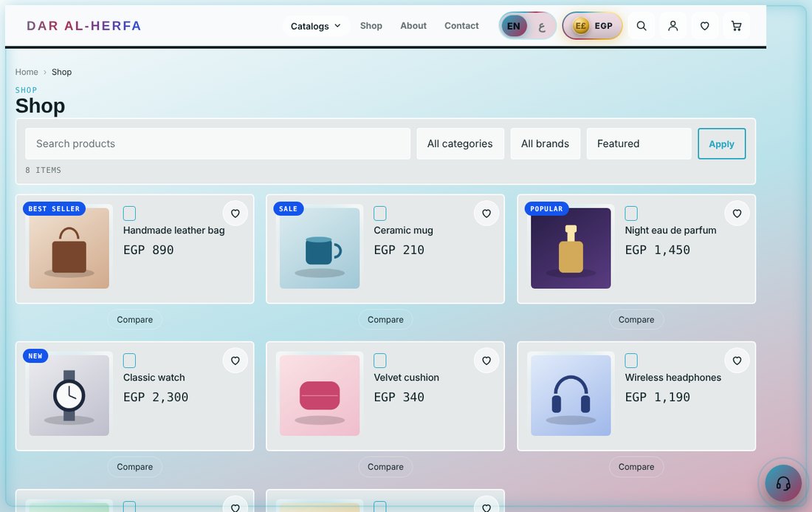This screenshot has width=812, height=512.
Task: Favorite the Handmade leather bag
Action: pos(235,214)
